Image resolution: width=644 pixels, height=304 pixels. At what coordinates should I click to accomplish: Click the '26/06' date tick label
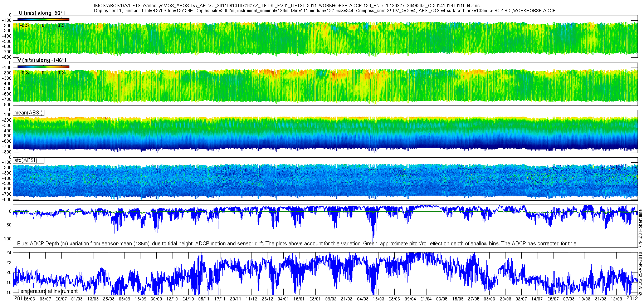click(29, 299)
